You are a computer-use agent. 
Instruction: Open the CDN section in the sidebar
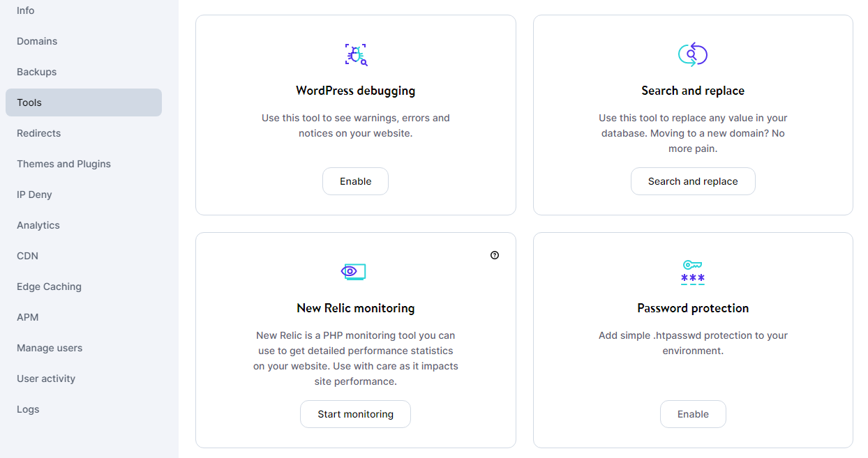[x=27, y=256]
